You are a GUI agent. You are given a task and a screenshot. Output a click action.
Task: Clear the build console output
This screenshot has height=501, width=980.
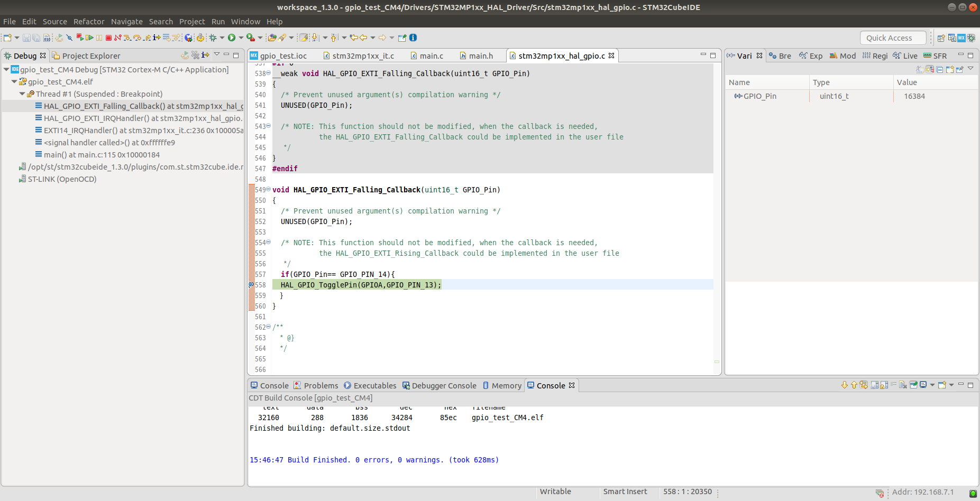coord(903,385)
